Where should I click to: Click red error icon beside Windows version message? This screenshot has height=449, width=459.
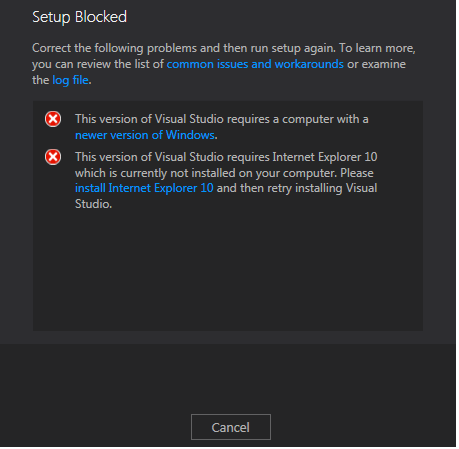point(53,119)
